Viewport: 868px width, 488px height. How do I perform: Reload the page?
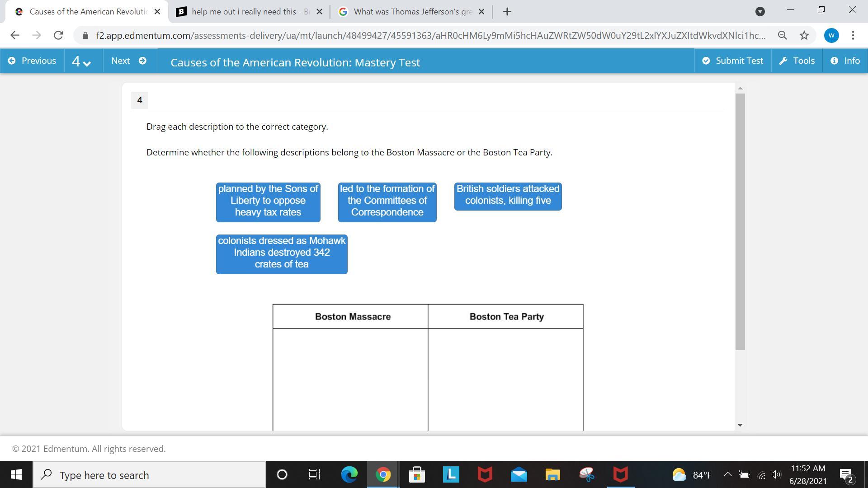[58, 35]
